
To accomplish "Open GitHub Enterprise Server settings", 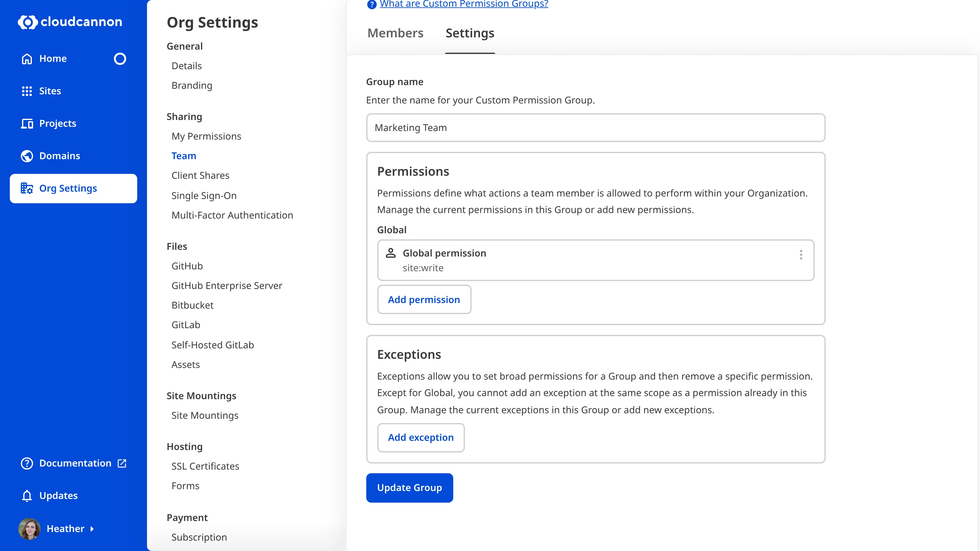I will 227,286.
